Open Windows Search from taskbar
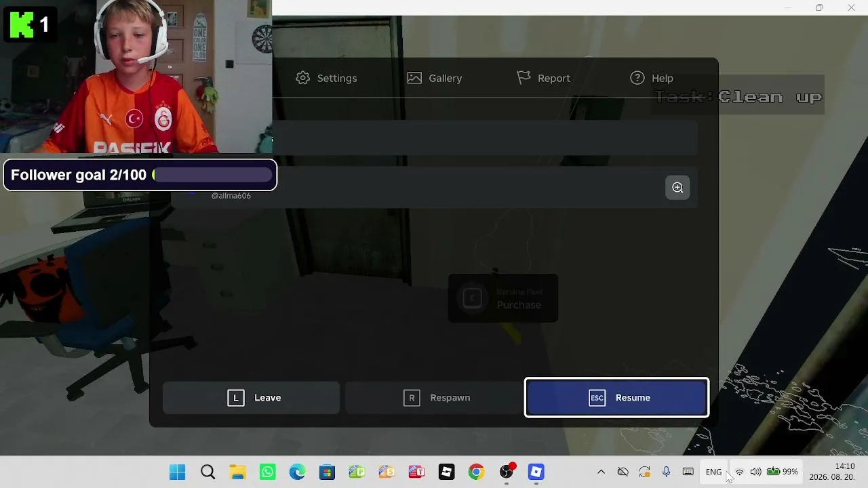Viewport: 868px width, 488px height. tap(208, 472)
